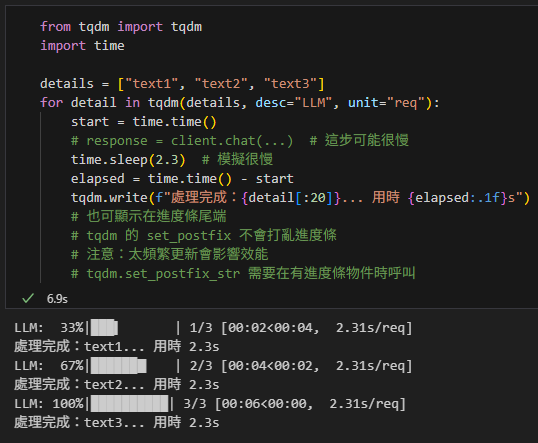Click the 33% progress bar output
This screenshot has height=443, width=538.
[213, 328]
